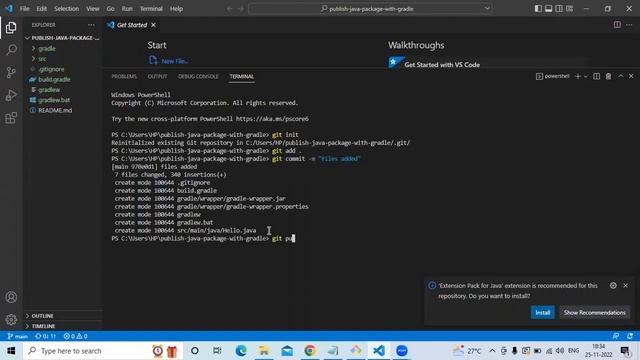This screenshot has height=360, width=640.
Task: Split the terminal
Action: (x=596, y=76)
